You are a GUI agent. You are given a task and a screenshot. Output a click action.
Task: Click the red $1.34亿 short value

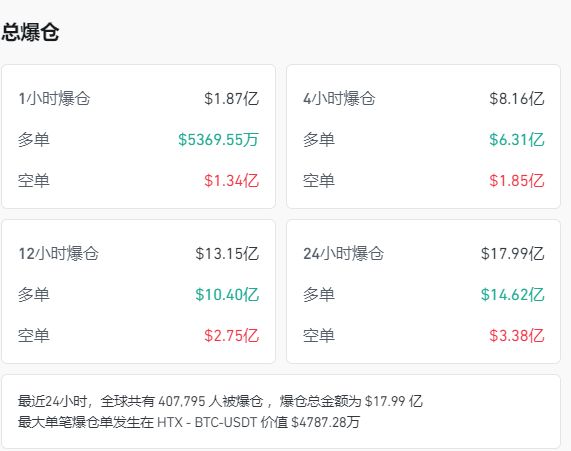pos(231,181)
